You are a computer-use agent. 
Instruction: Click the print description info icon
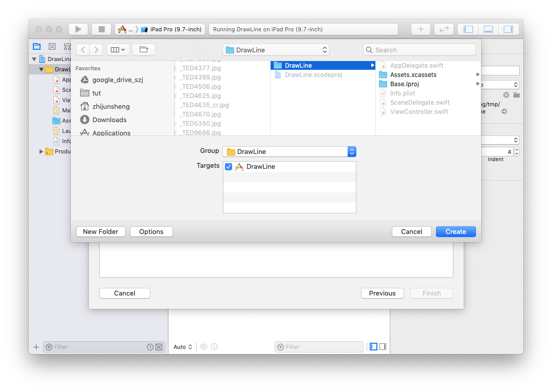(x=215, y=347)
